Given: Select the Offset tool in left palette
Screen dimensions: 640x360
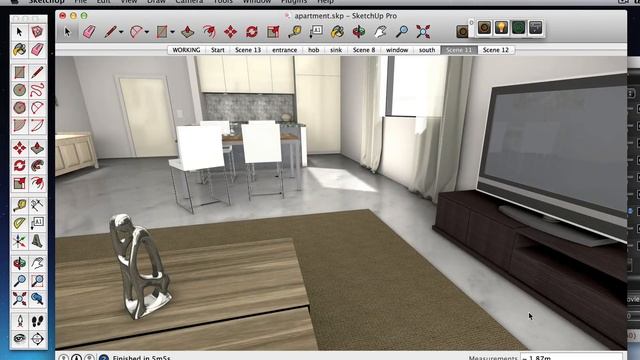Looking at the screenshot, I should pyautogui.click(x=37, y=183).
